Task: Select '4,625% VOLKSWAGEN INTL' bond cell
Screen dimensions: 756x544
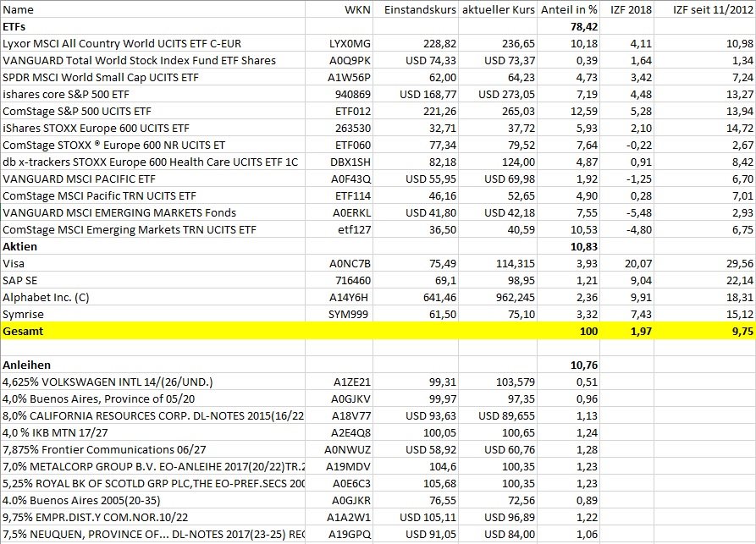Action: (152, 382)
